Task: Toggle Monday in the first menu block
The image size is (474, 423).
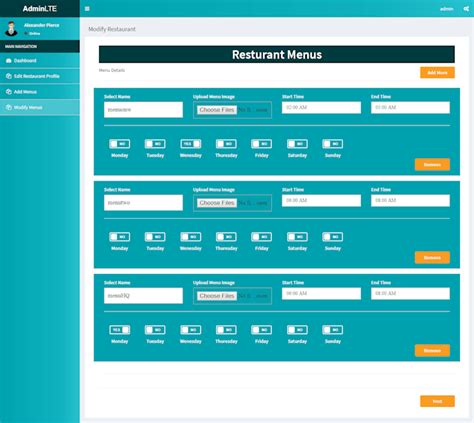Action: tap(120, 144)
